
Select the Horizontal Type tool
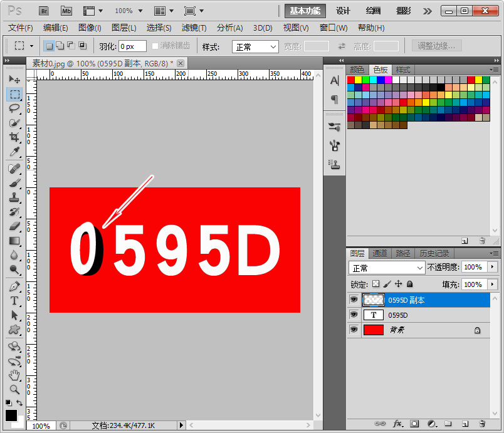[14, 301]
